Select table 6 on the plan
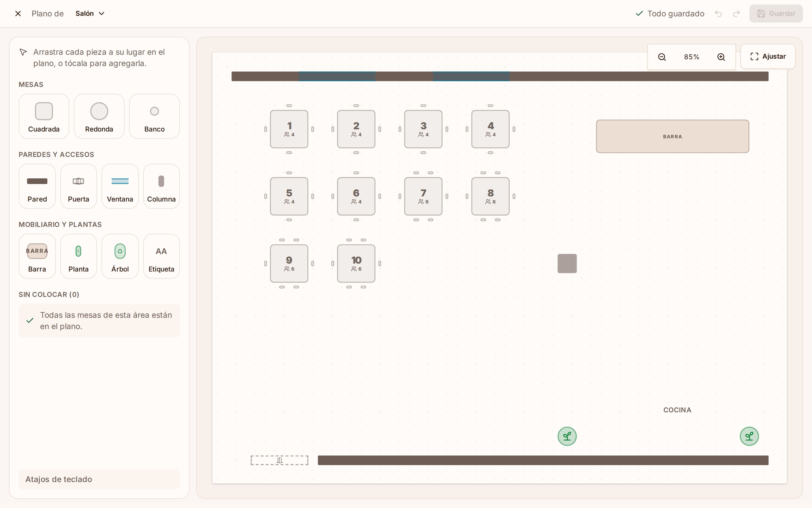 click(356, 196)
